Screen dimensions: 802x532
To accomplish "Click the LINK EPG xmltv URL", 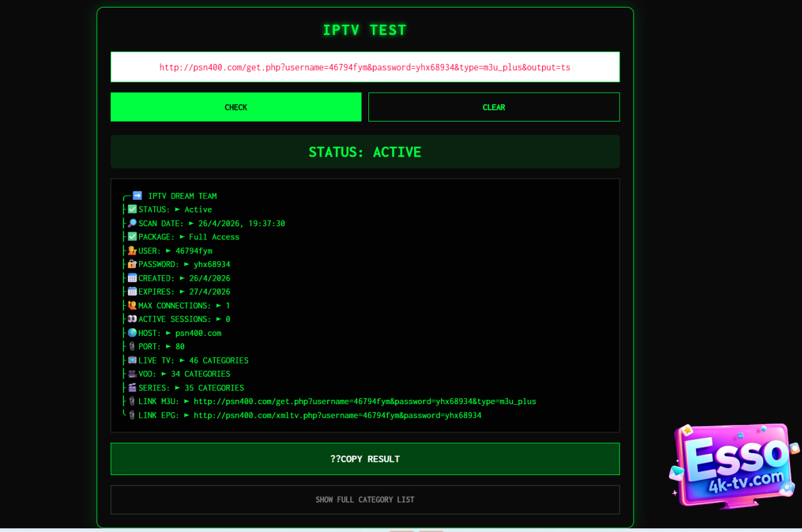I will click(x=337, y=415).
